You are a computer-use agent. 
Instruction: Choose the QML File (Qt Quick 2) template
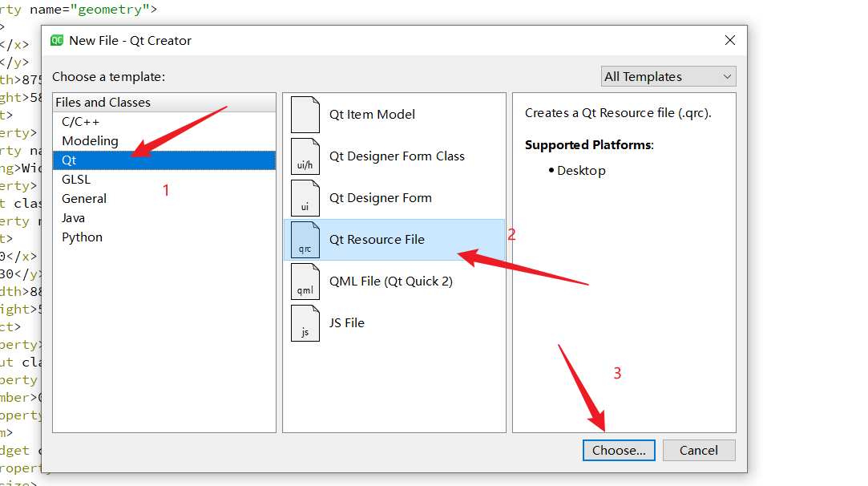tap(394, 281)
